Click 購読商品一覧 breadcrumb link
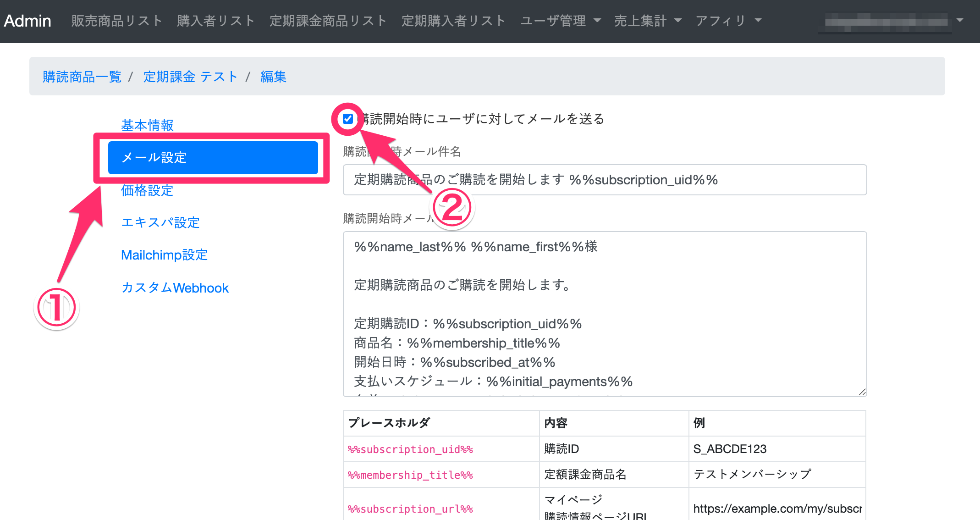The height and width of the screenshot is (520, 980). click(82, 77)
